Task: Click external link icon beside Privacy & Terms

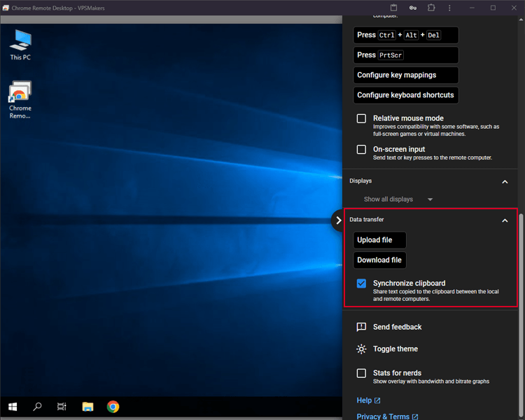Action: click(x=415, y=416)
